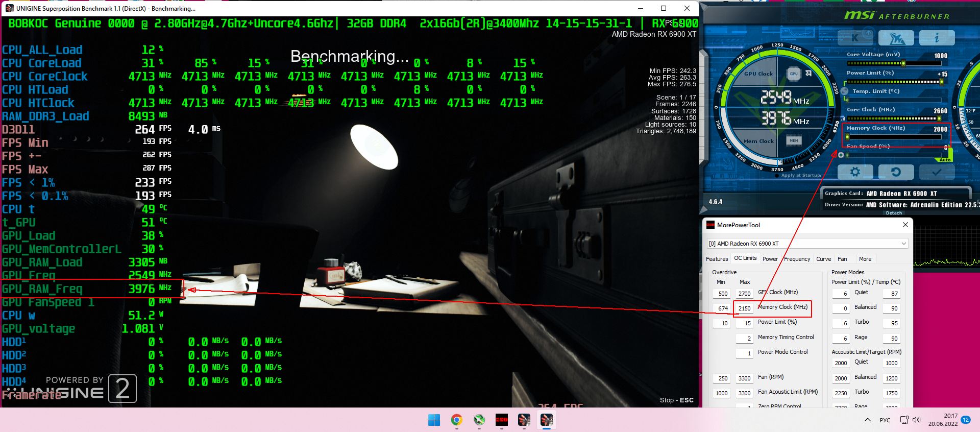Expand the AMD Radeon RX 6900 XT device dropdown
The height and width of the screenshot is (432, 980).
[x=807, y=244]
